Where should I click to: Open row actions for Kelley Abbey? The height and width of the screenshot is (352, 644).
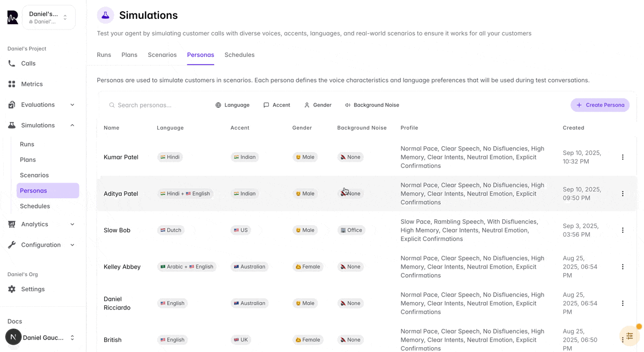[x=623, y=267]
